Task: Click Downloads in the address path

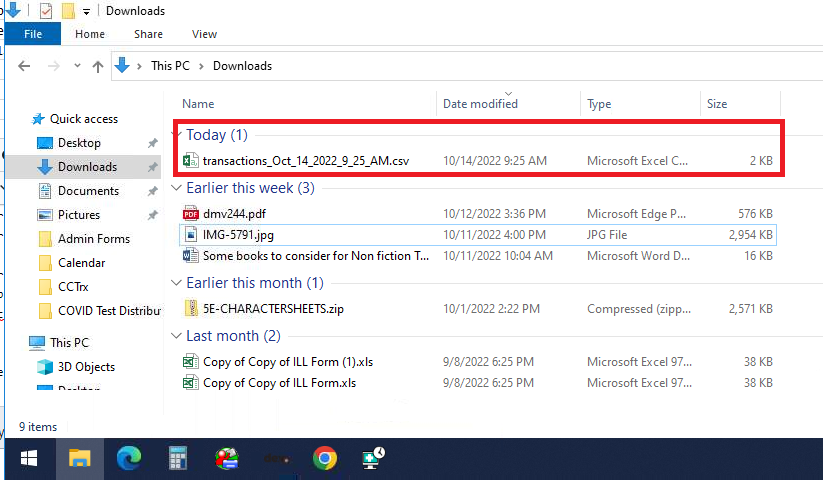Action: pos(242,66)
